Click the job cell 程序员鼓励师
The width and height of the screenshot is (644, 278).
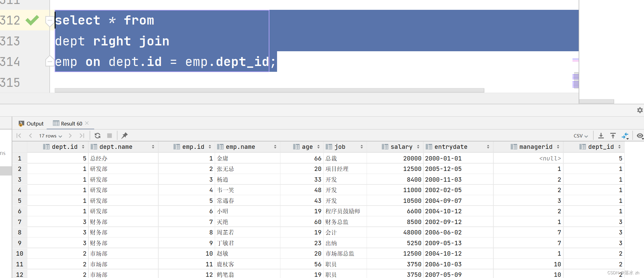click(x=345, y=211)
